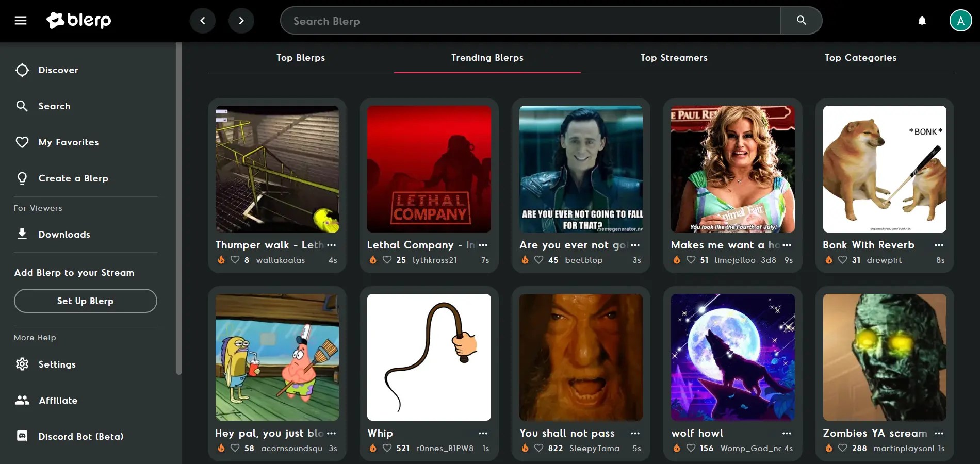This screenshot has width=980, height=464.
Task: Switch to the Top Streamers tab
Action: (x=674, y=58)
